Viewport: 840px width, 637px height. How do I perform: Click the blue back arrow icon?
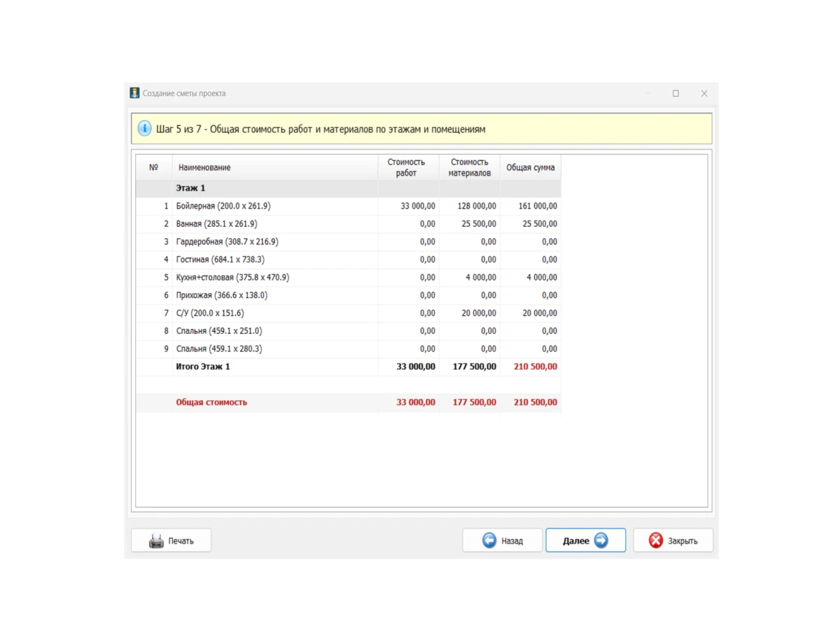pos(489,540)
